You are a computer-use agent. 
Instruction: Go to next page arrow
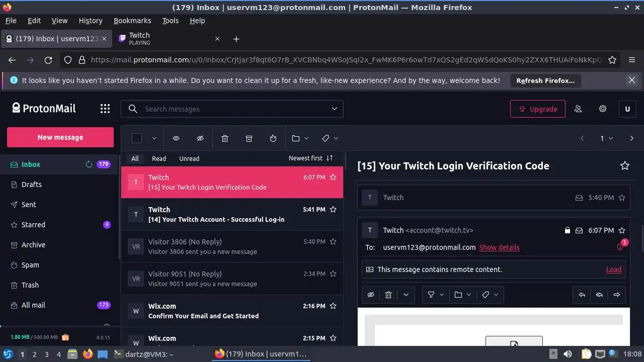pos(632,138)
